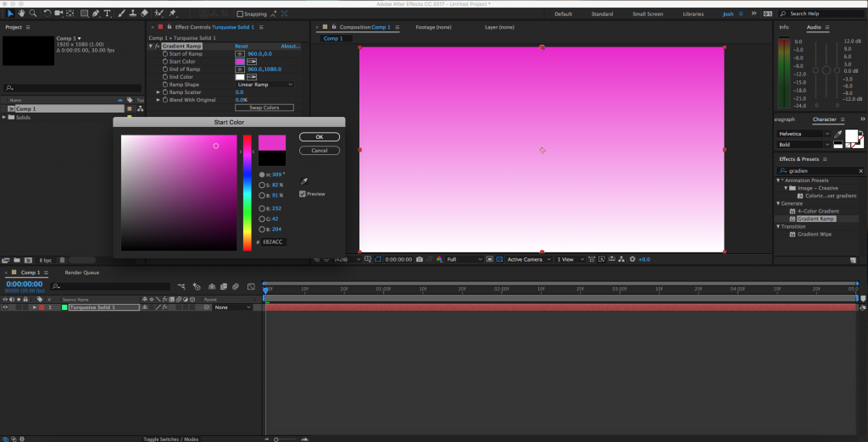
Task: Click the End Color white swatch
Action: pos(240,77)
